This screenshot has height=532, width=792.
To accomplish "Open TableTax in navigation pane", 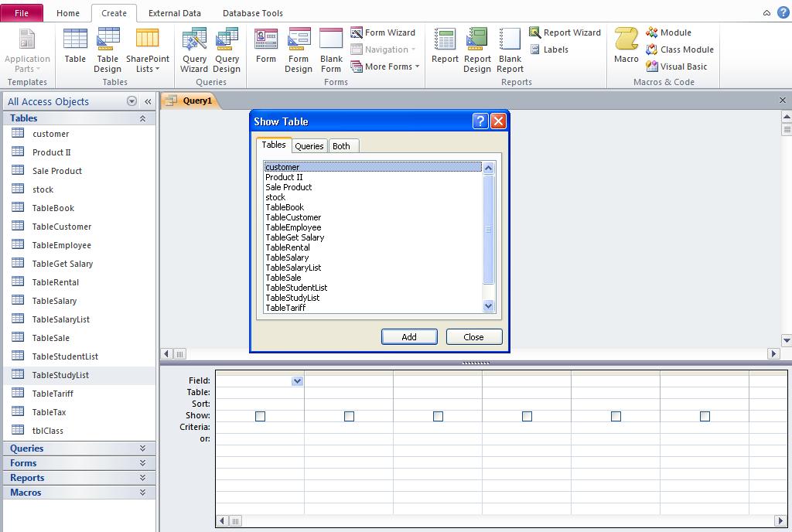I will pos(80,412).
